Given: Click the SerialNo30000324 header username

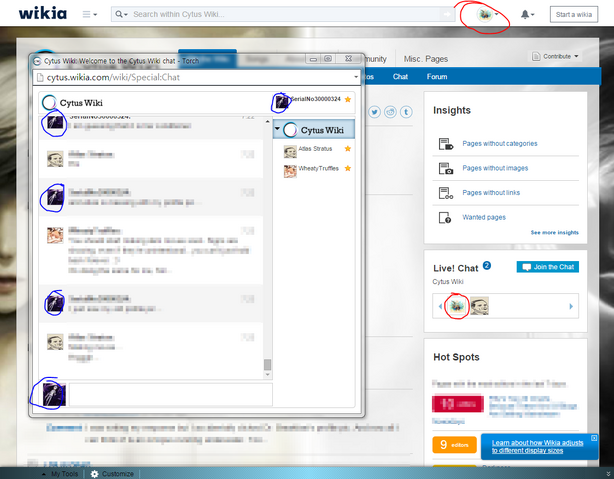Looking at the screenshot, I should pos(316,99).
